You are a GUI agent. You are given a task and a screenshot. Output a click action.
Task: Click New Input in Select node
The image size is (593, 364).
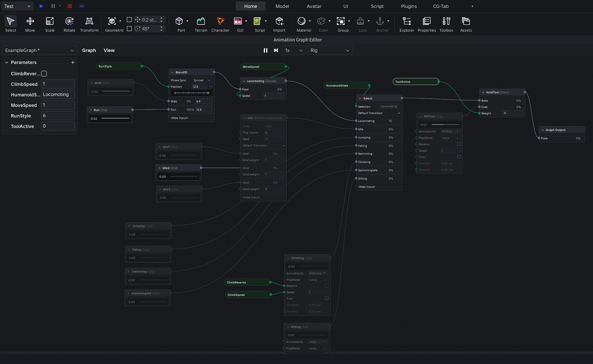(x=367, y=187)
